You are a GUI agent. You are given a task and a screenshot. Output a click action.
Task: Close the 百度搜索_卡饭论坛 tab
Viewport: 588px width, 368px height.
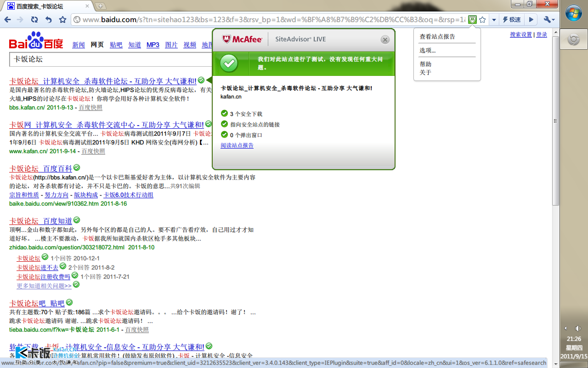87,6
